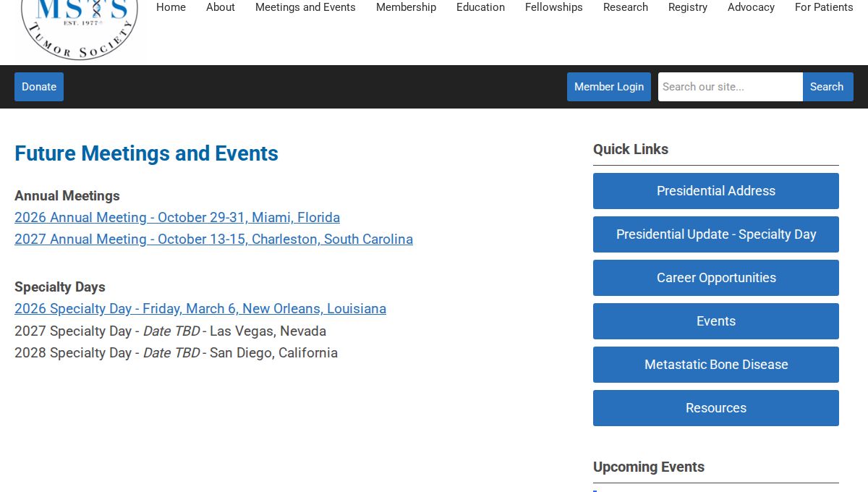Open the Career Opportunities quick link
868x492 pixels.
(x=716, y=278)
